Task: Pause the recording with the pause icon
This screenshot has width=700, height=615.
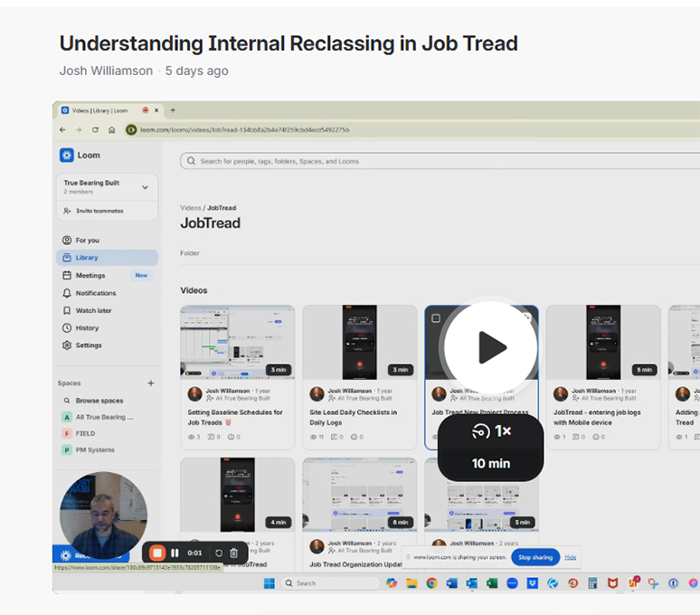Action: [175, 553]
